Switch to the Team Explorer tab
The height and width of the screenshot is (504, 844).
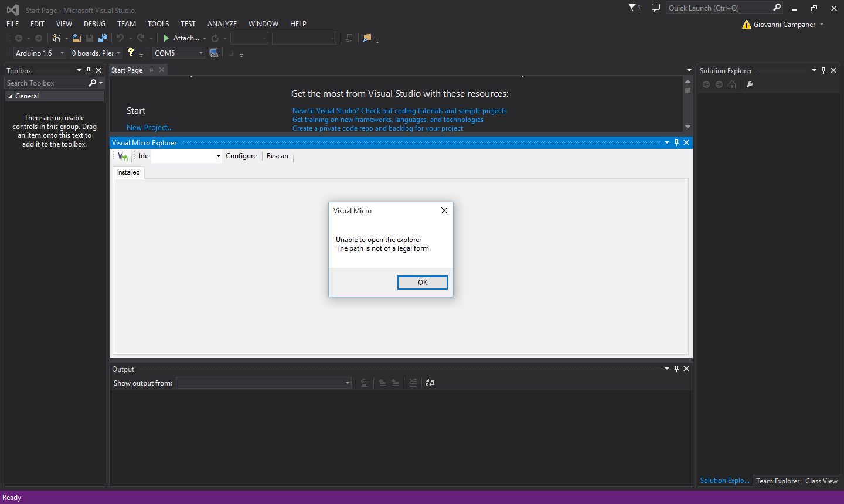click(778, 481)
